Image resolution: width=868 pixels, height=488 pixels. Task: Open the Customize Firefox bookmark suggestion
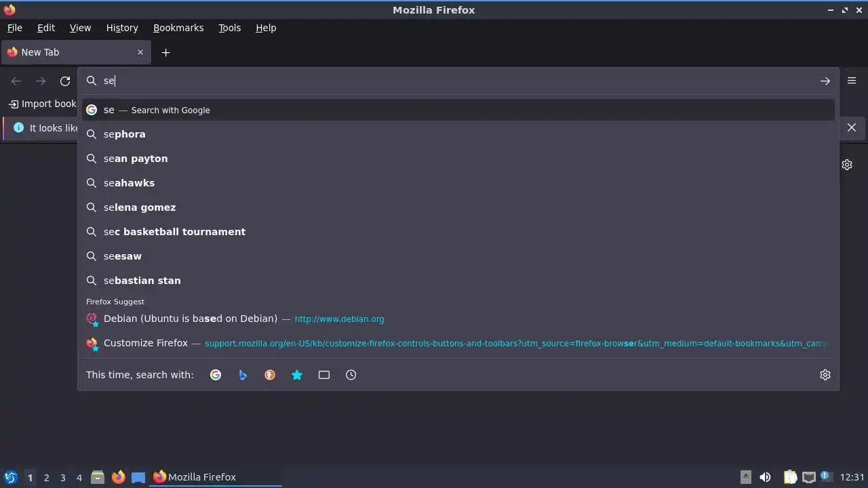[458, 343]
